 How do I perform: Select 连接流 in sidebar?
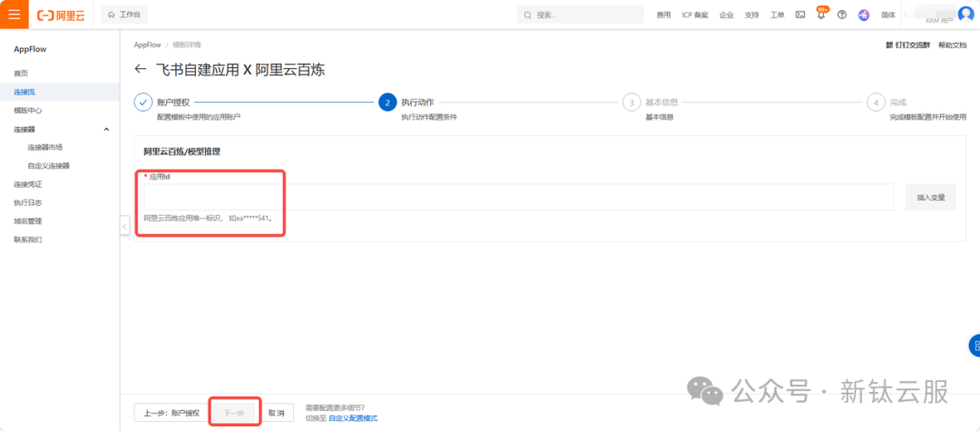coord(24,92)
